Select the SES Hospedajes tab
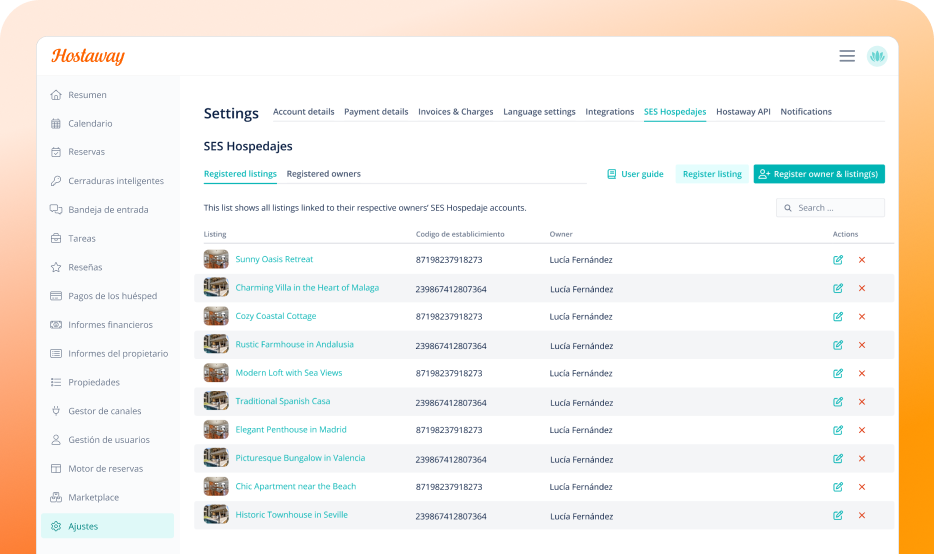The height and width of the screenshot is (554, 934). click(x=675, y=111)
